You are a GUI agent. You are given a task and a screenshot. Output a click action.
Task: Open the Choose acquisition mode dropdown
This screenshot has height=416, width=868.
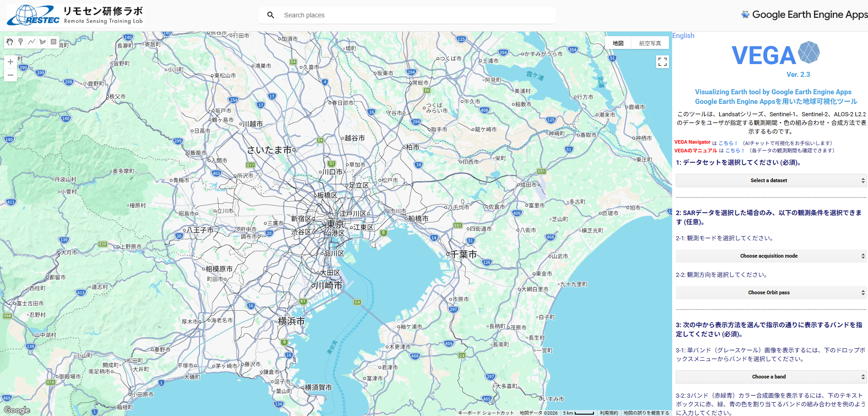click(x=771, y=256)
